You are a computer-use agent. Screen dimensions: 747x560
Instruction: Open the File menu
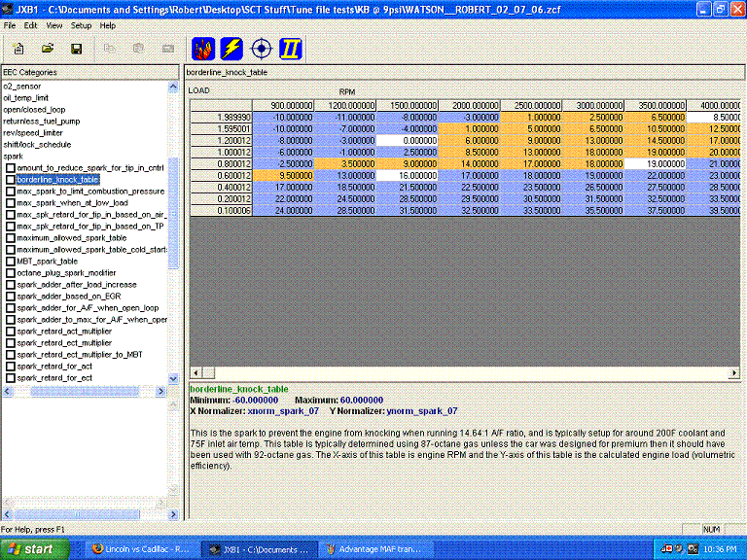10,25
